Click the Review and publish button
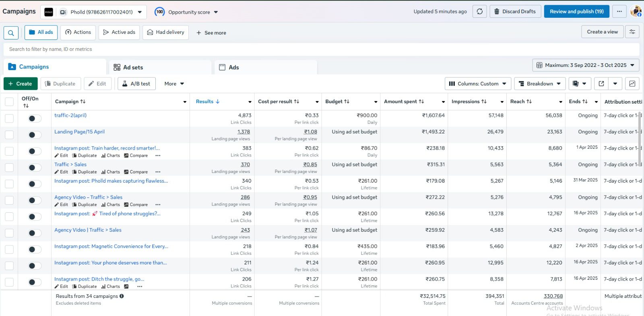Image resolution: width=644 pixels, height=316 pixels. (x=576, y=12)
